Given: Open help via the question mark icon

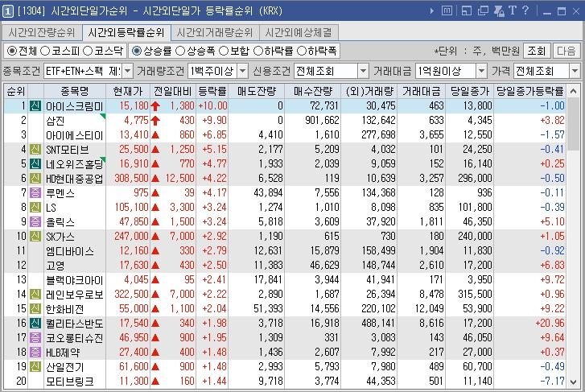Looking at the screenshot, I should tap(525, 10).
